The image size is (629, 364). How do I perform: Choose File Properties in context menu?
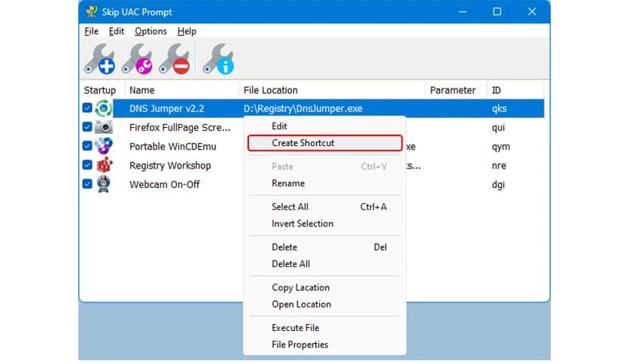[324, 344]
